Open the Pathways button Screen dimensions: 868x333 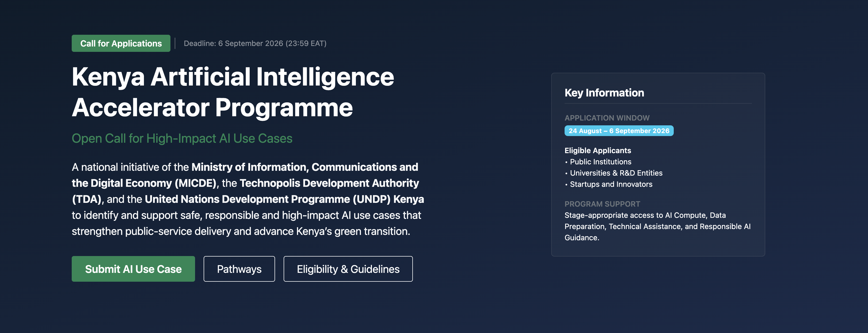239,269
